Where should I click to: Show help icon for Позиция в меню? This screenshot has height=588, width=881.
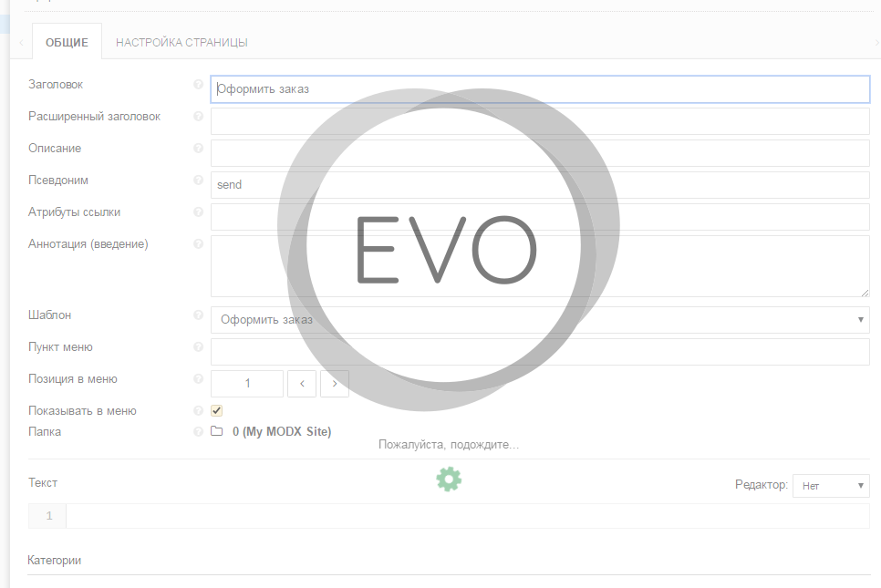tap(198, 379)
